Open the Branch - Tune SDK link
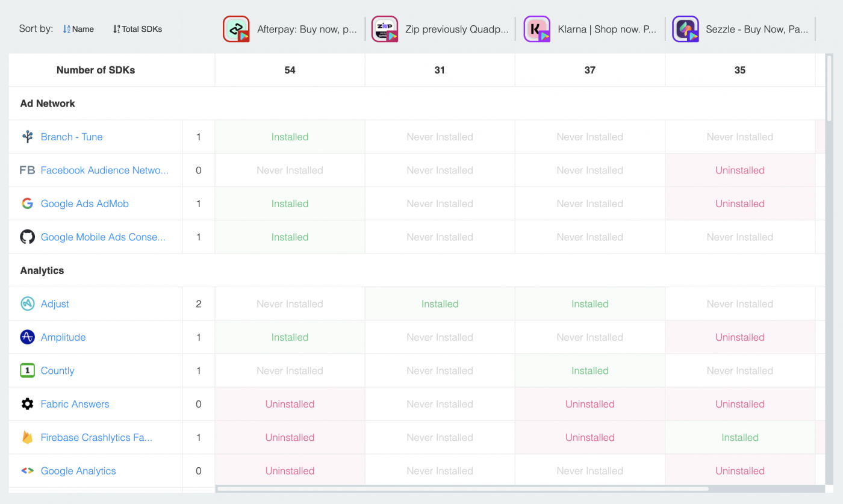 pyautogui.click(x=72, y=137)
